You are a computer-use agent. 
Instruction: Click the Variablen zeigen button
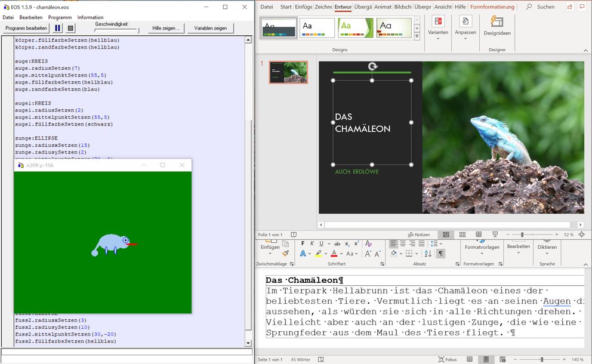(211, 28)
